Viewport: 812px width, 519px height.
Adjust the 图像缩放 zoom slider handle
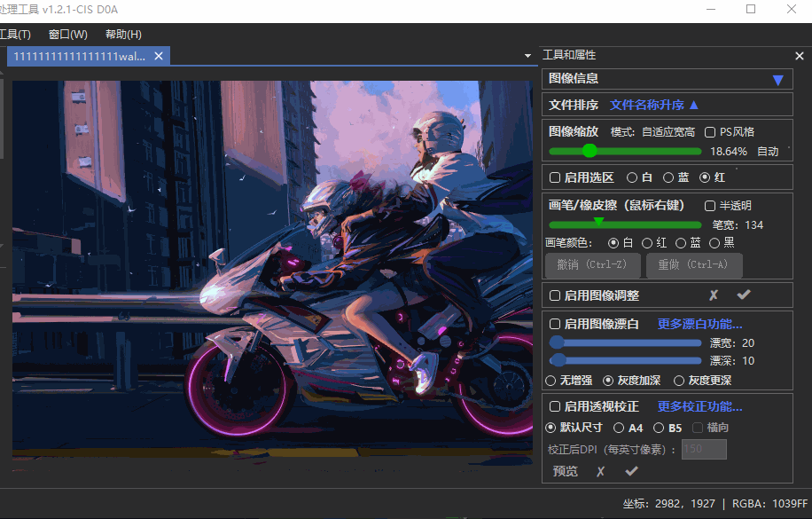click(589, 151)
